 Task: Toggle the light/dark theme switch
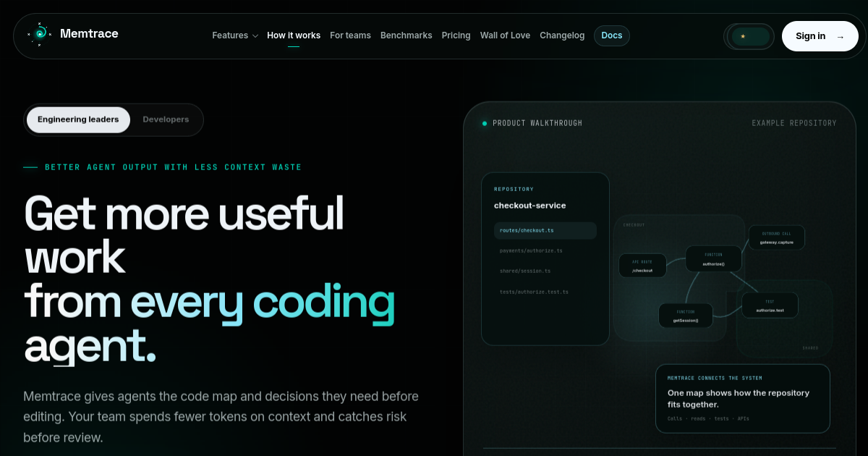(x=749, y=36)
